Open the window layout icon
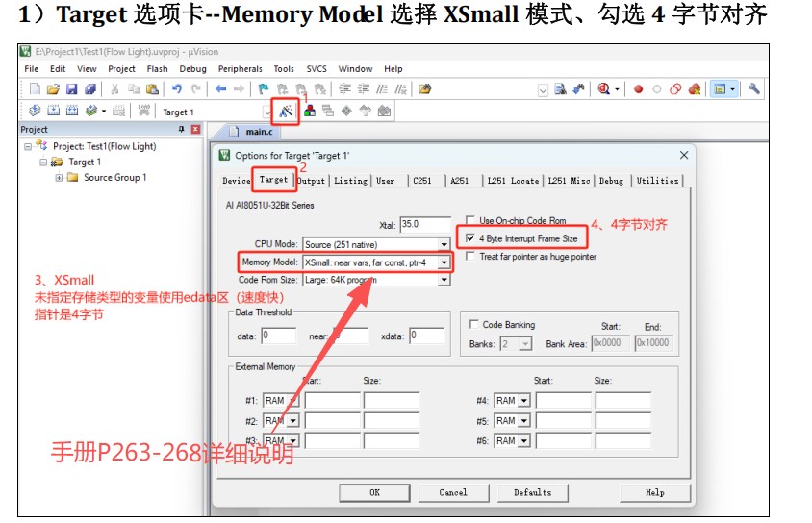This screenshot has height=523, width=812. (x=720, y=89)
